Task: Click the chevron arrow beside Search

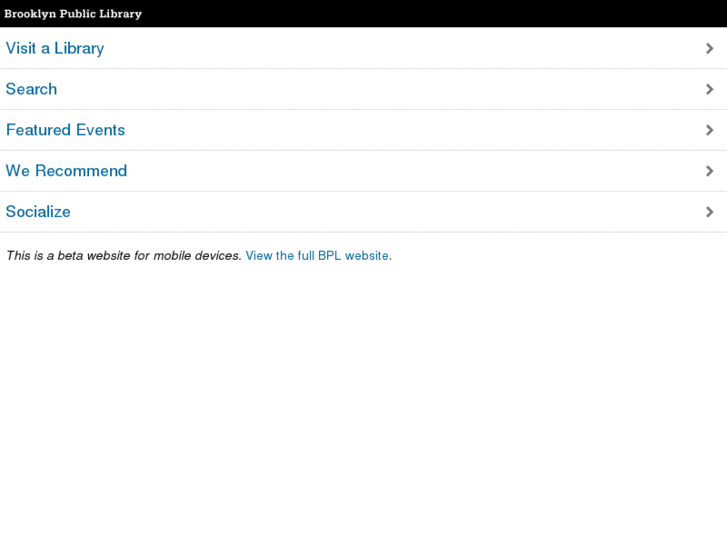Action: [x=709, y=89]
